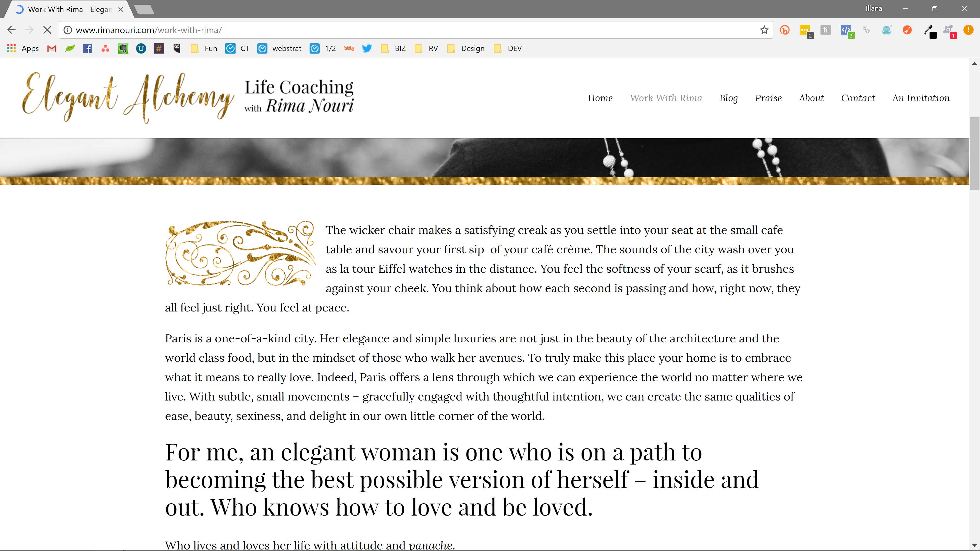Expand the Design bookmarks folder

466,48
